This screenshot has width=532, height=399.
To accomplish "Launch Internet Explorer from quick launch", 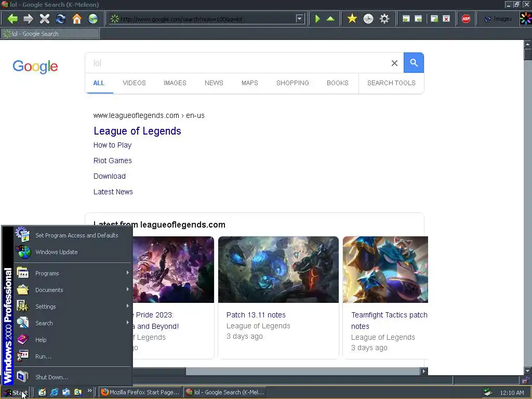I will pos(54,392).
